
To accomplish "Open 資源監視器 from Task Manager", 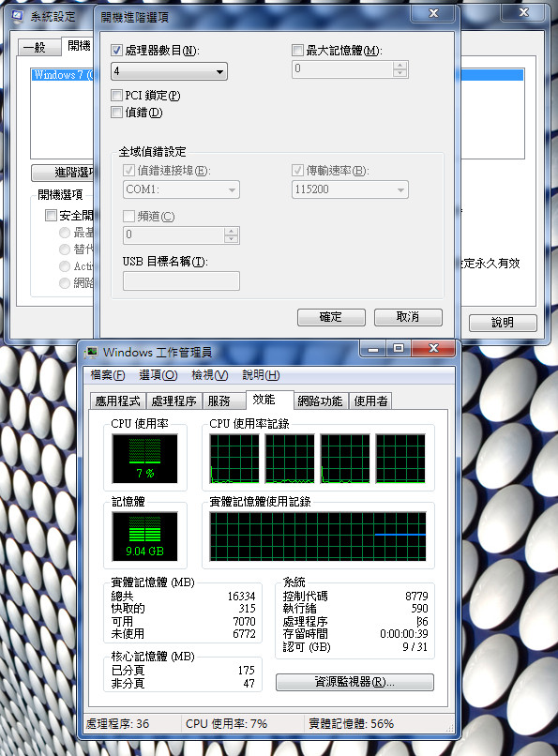I will pos(354,682).
